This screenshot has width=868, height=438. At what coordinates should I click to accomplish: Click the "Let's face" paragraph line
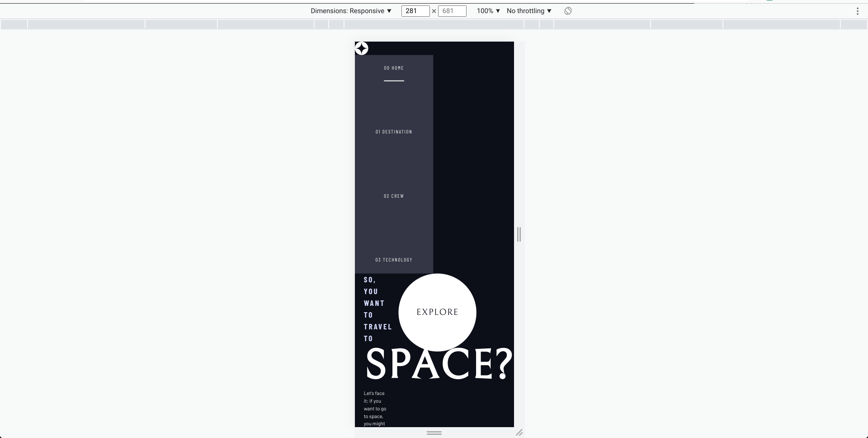pyautogui.click(x=374, y=393)
